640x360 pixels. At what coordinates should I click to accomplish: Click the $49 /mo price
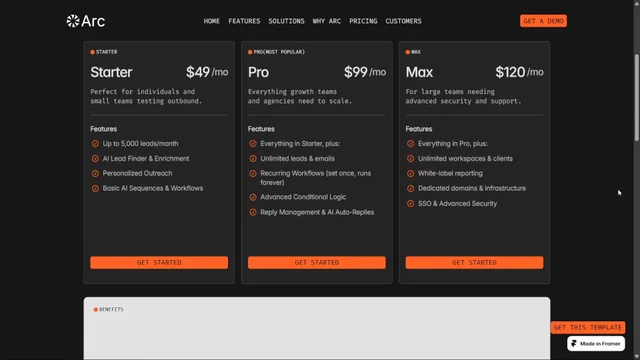(x=207, y=72)
